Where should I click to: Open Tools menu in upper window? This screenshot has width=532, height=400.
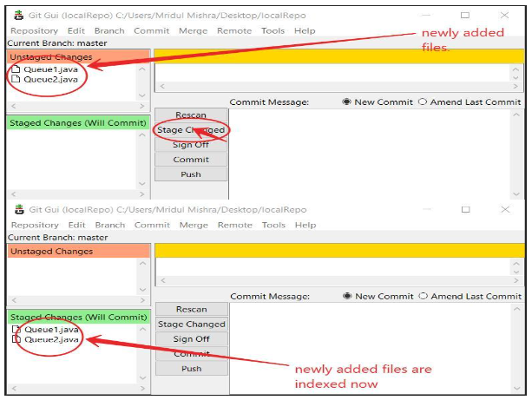[x=273, y=31]
